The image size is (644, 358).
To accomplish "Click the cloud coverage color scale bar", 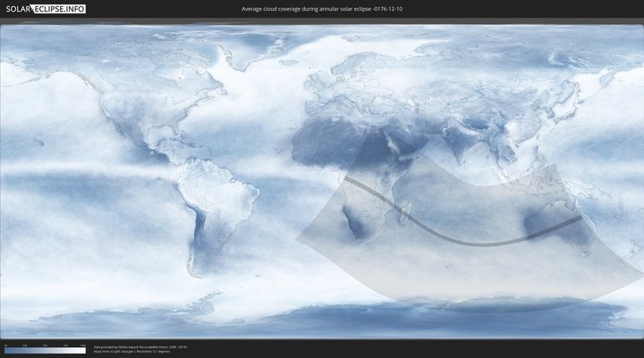I will pos(46,351).
